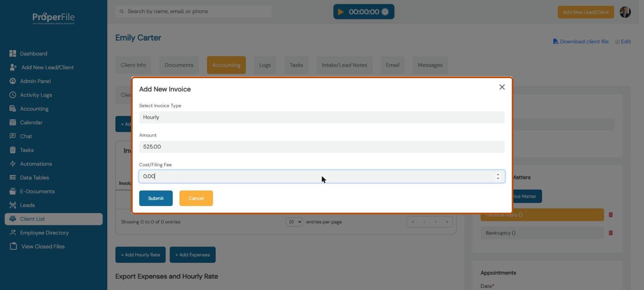The height and width of the screenshot is (290, 644).
Task: Delete the Personal Injury matter trash icon
Action: 611,215
